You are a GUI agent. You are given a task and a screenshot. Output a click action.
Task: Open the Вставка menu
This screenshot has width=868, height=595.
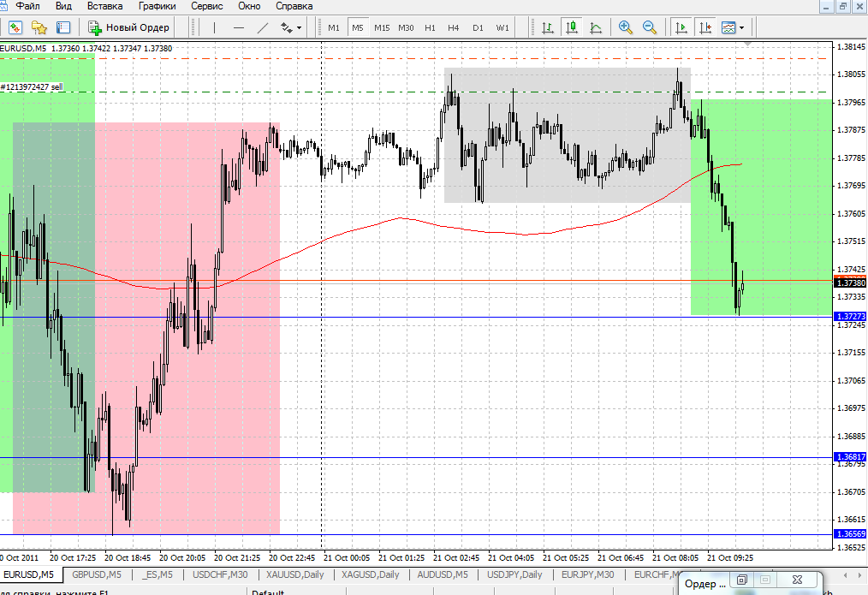coord(104,6)
